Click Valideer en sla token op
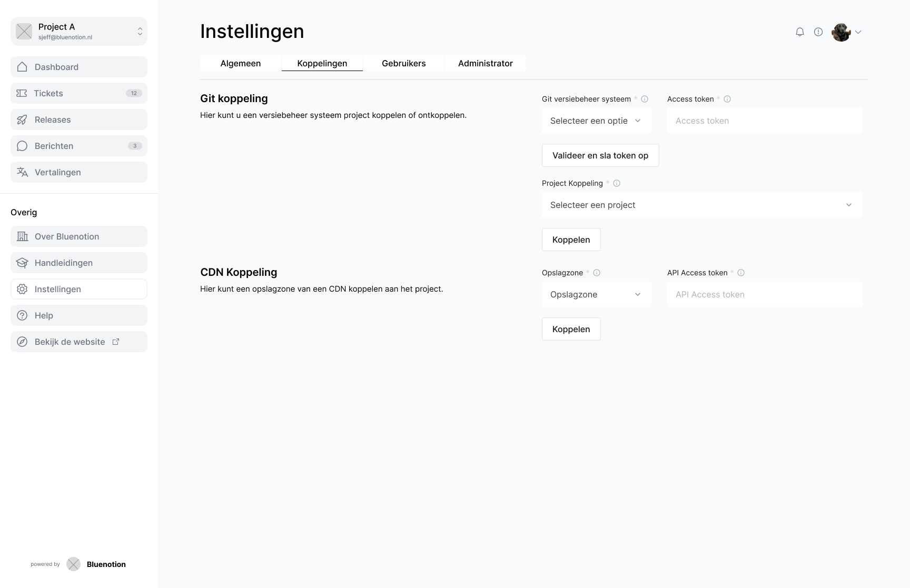 pos(600,155)
